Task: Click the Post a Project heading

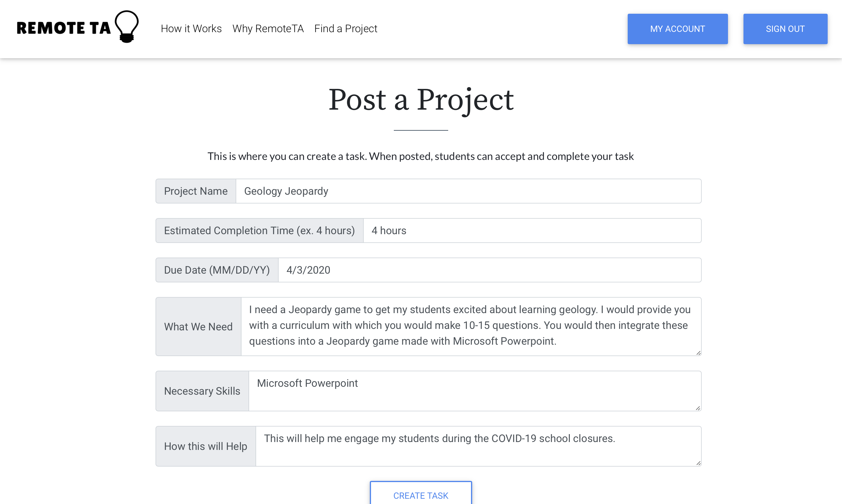Action: pos(421,100)
